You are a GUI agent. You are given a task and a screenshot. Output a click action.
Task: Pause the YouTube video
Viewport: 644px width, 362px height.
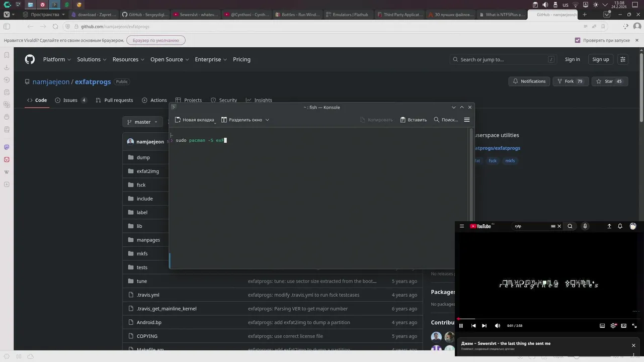pos(461,326)
